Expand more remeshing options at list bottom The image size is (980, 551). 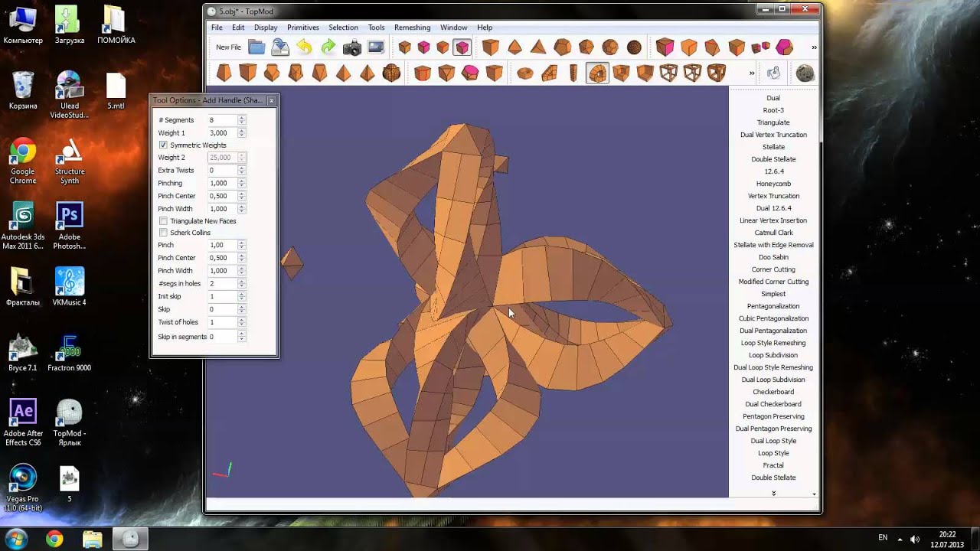773,493
